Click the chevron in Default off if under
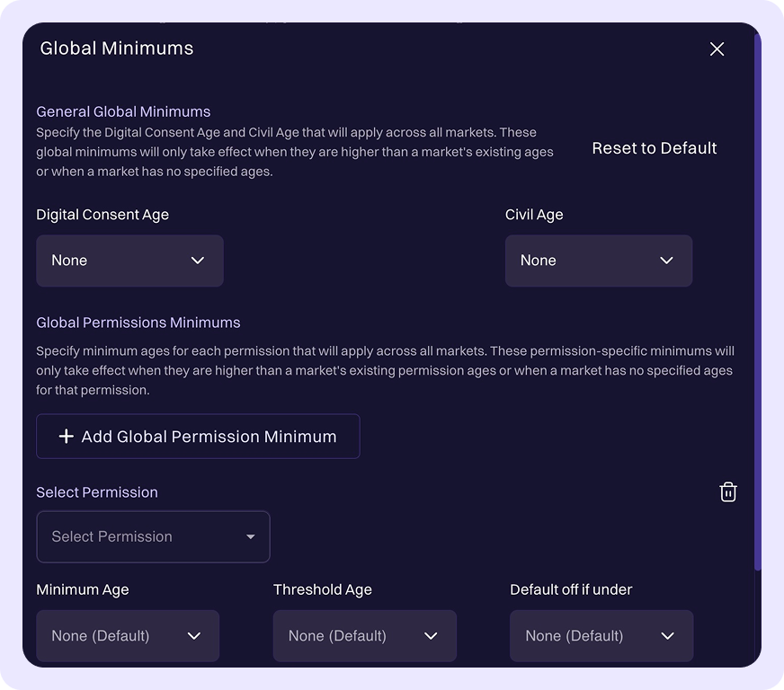This screenshot has height=690, width=784. (667, 636)
